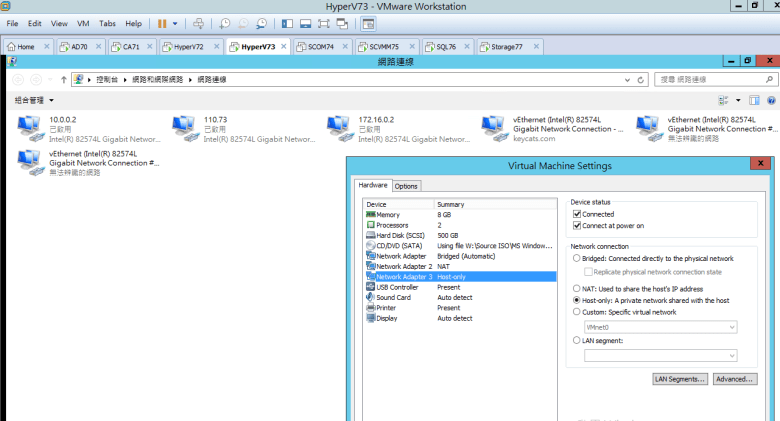The height and width of the screenshot is (421, 780).
Task: Select NAT network connection radio button
Action: (576, 288)
